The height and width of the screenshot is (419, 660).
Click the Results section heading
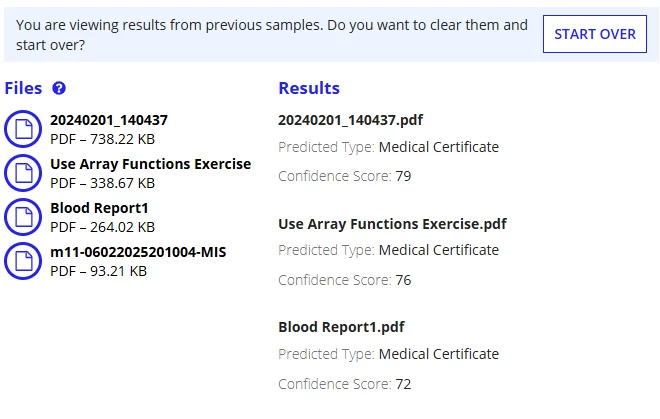[x=309, y=88]
